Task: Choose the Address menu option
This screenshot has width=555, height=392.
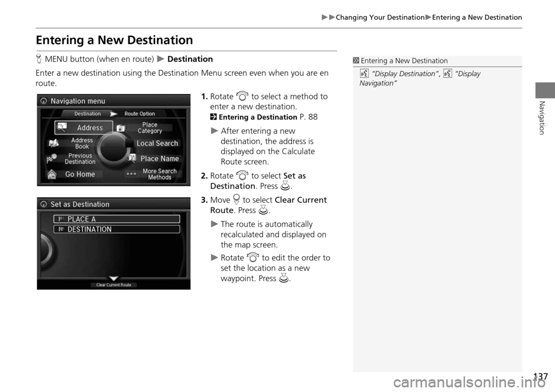Action: (83, 127)
